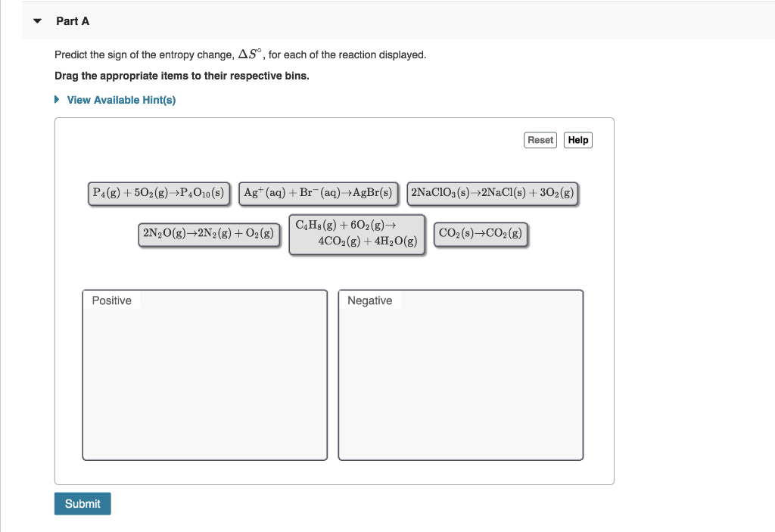Select the 2NaClO3(s)→2NaCl(s)+3O2(g) reaction tile
775x532 pixels.
click(490, 193)
